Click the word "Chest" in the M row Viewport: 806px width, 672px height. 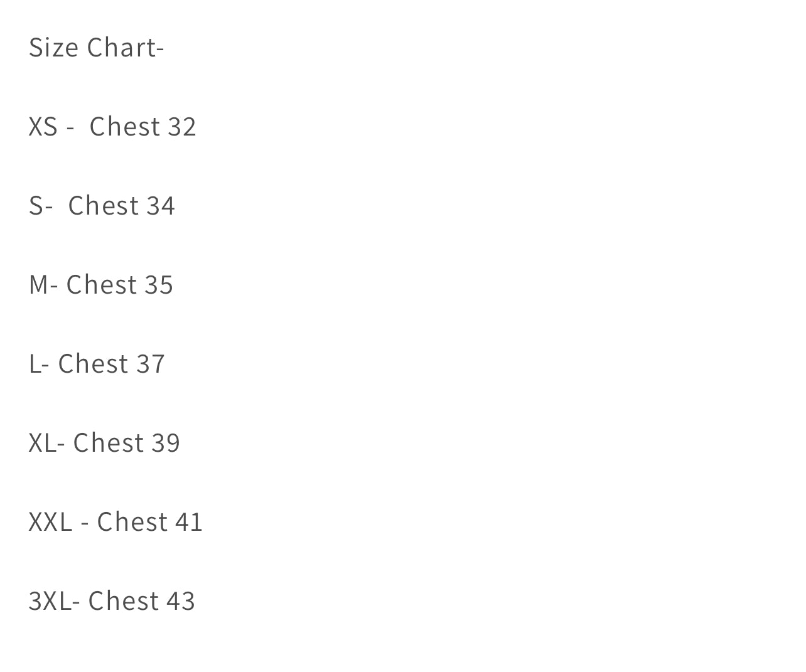pos(102,285)
